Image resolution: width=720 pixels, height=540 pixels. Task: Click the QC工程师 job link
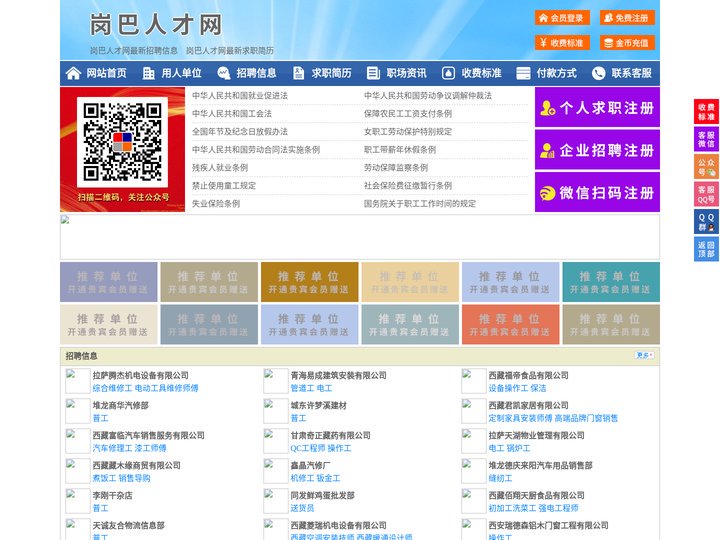pos(308,448)
